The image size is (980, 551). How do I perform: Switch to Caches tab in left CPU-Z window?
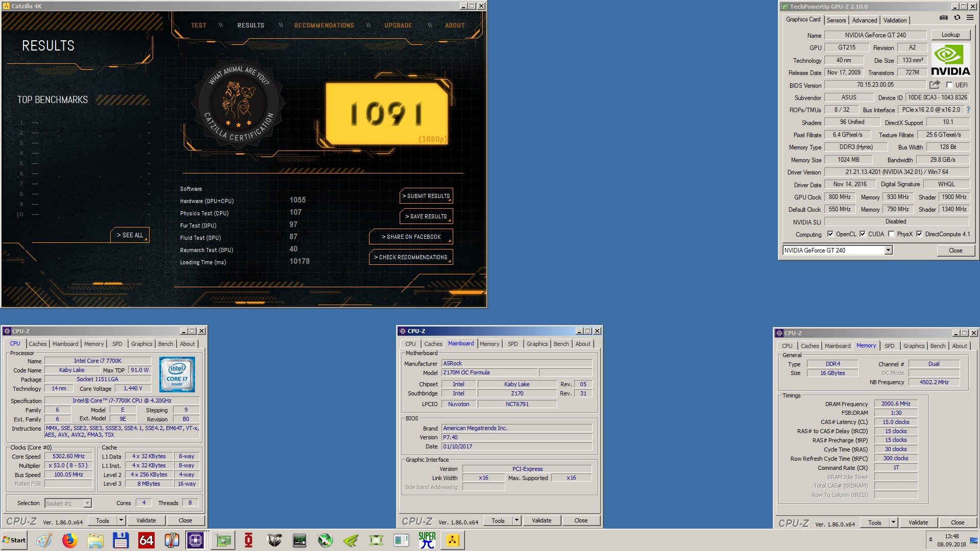click(37, 344)
